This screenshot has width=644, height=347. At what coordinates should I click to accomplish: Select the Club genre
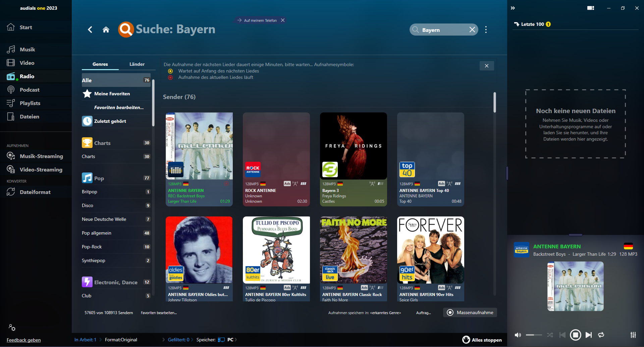tap(116, 296)
